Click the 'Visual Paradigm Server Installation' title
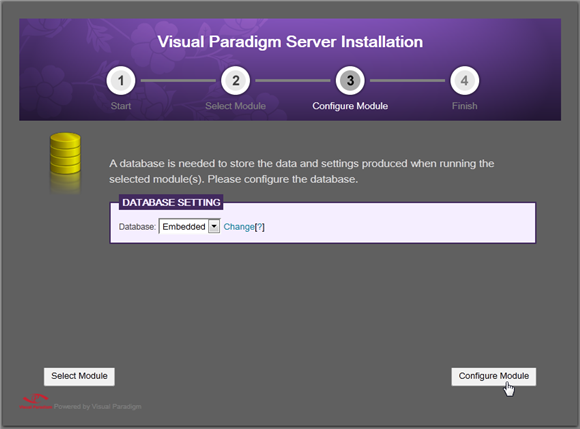 tap(290, 41)
